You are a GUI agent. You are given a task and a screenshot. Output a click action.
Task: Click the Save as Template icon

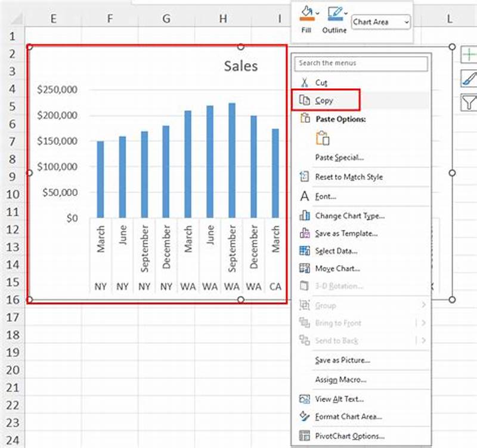pos(304,232)
